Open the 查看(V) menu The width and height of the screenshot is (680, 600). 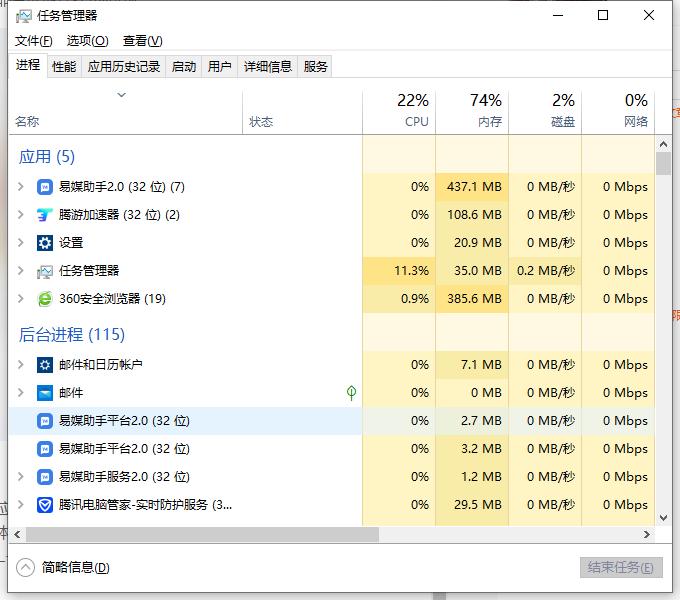point(142,41)
